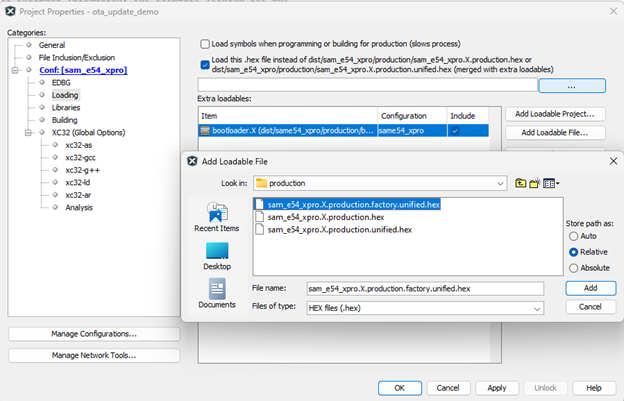Click the Include column header
The image size is (624, 401).
[x=468, y=116]
